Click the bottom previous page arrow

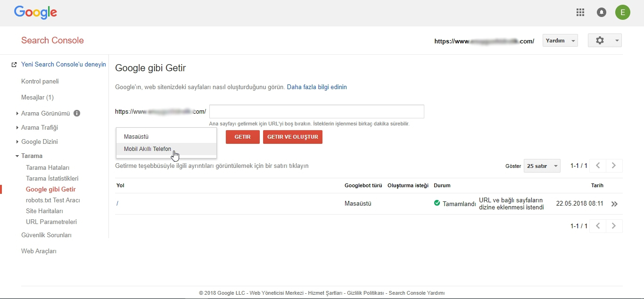[x=598, y=226]
